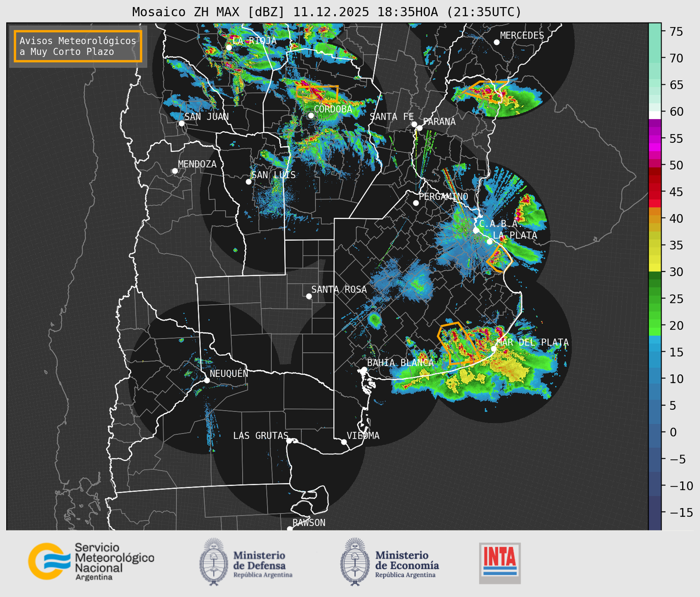Click the Ministerio de Defensa text
This screenshot has width=700, height=597.
(263, 564)
